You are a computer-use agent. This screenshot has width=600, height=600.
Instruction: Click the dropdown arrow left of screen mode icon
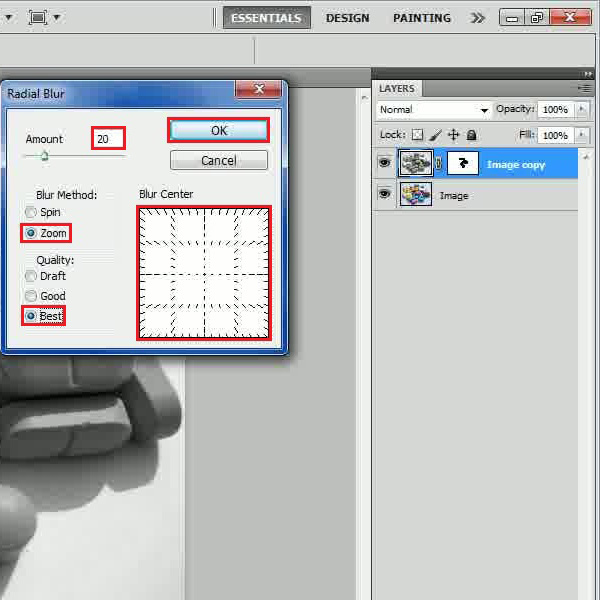pyautogui.click(x=8, y=17)
